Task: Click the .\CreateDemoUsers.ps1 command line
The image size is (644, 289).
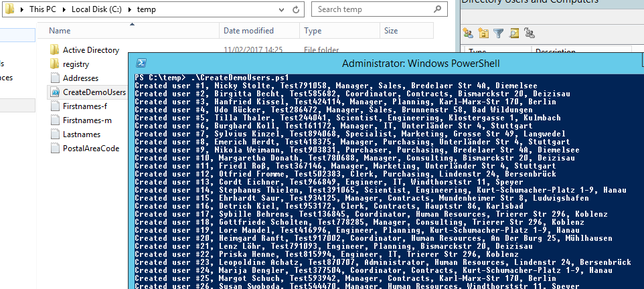Action: pos(241,78)
